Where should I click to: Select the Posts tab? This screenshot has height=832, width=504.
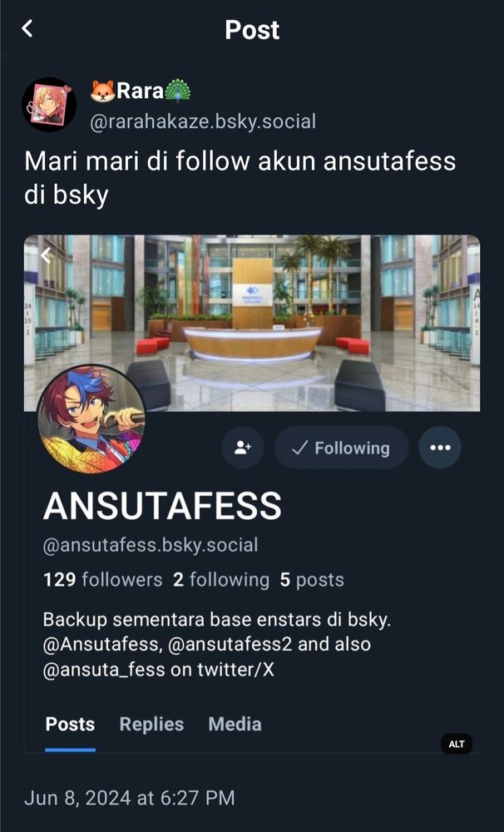(x=70, y=725)
